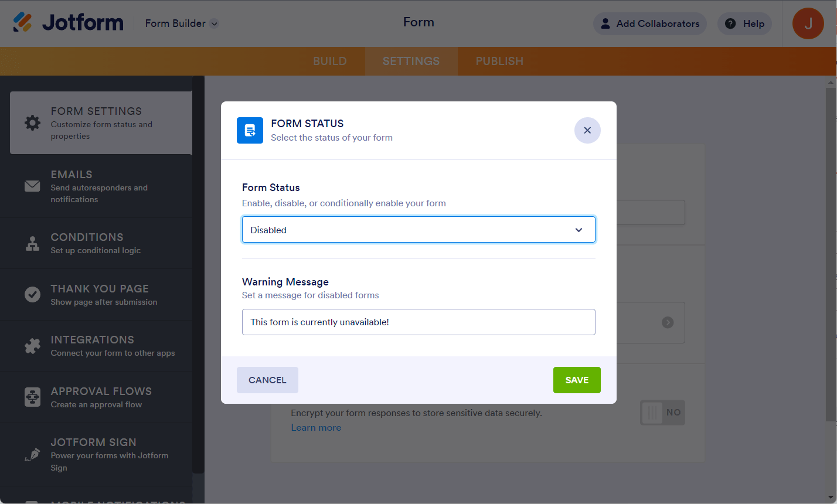Click the blue Form Status document icon

[x=250, y=130]
